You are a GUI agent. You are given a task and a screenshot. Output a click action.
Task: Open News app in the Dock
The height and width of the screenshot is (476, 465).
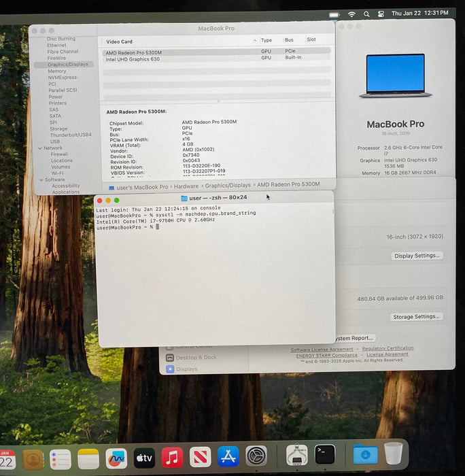click(x=200, y=456)
